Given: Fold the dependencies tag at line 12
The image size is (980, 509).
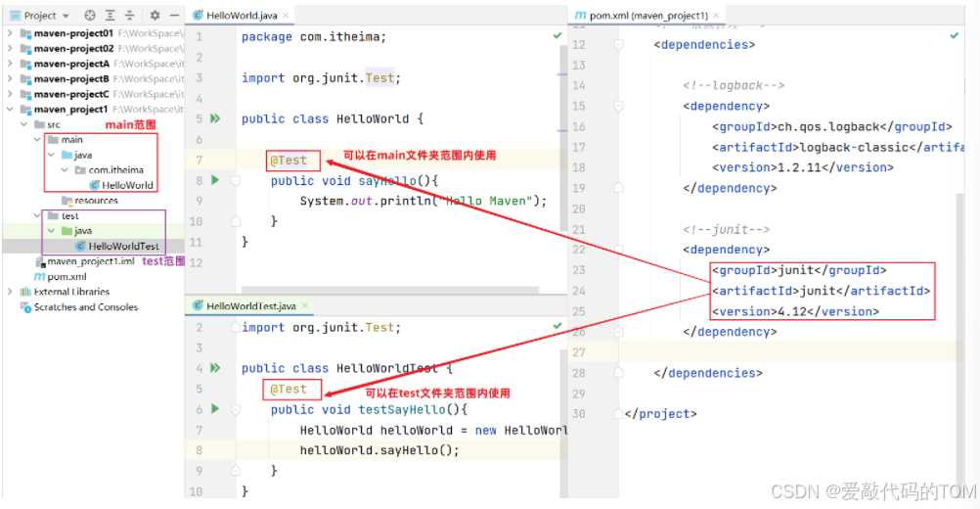Looking at the screenshot, I should (618, 44).
